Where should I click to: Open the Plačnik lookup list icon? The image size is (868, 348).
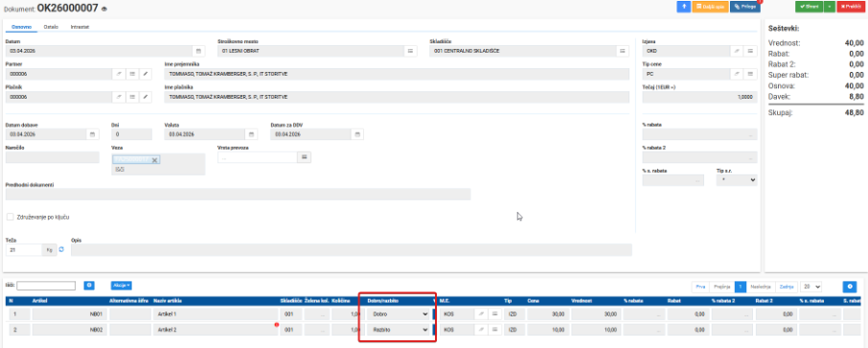point(132,97)
